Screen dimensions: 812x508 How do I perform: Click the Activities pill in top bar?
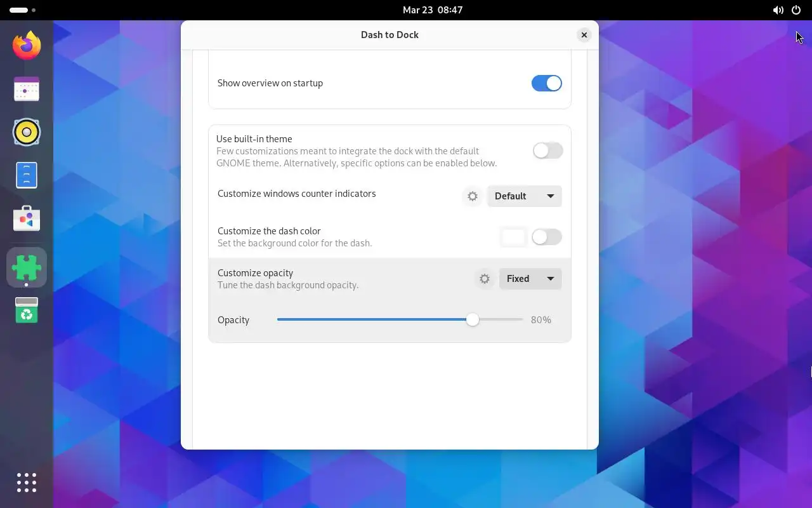[23, 10]
